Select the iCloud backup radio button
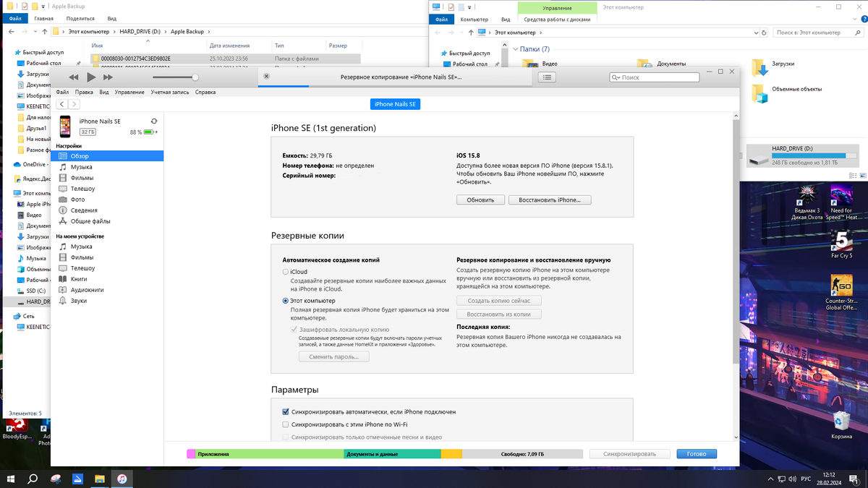Viewport: 868px width, 488px height. 286,272
